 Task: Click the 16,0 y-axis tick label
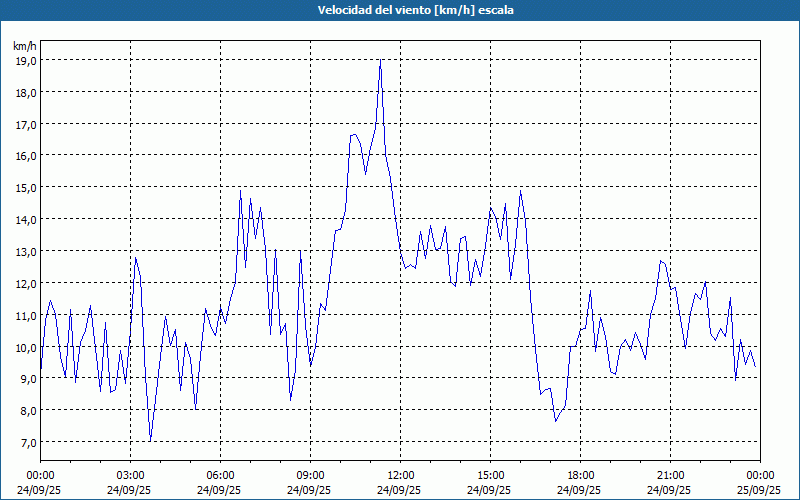tap(25, 156)
